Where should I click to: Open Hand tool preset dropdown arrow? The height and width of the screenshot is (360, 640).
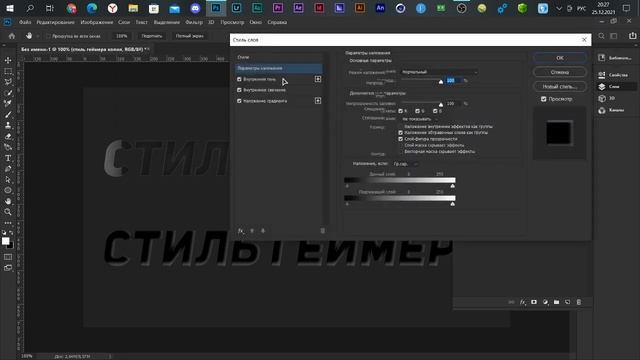[38, 36]
